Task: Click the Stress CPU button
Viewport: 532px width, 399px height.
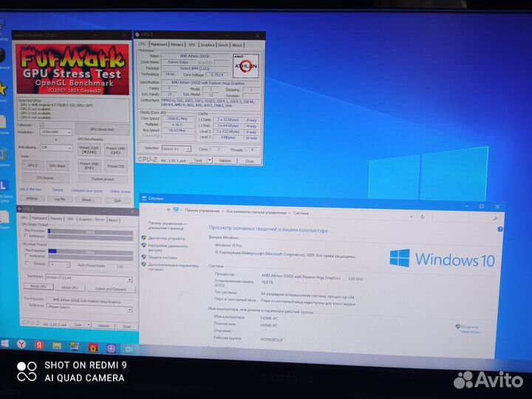Action: tap(69, 287)
